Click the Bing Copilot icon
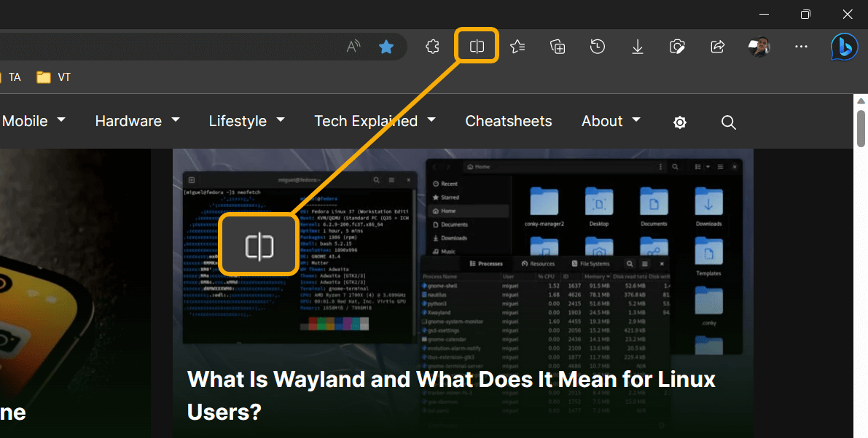868x438 pixels. pos(843,46)
